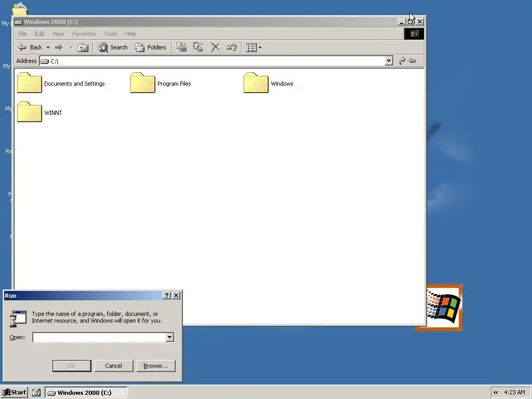Open the Search pane in Explorer

[x=113, y=47]
